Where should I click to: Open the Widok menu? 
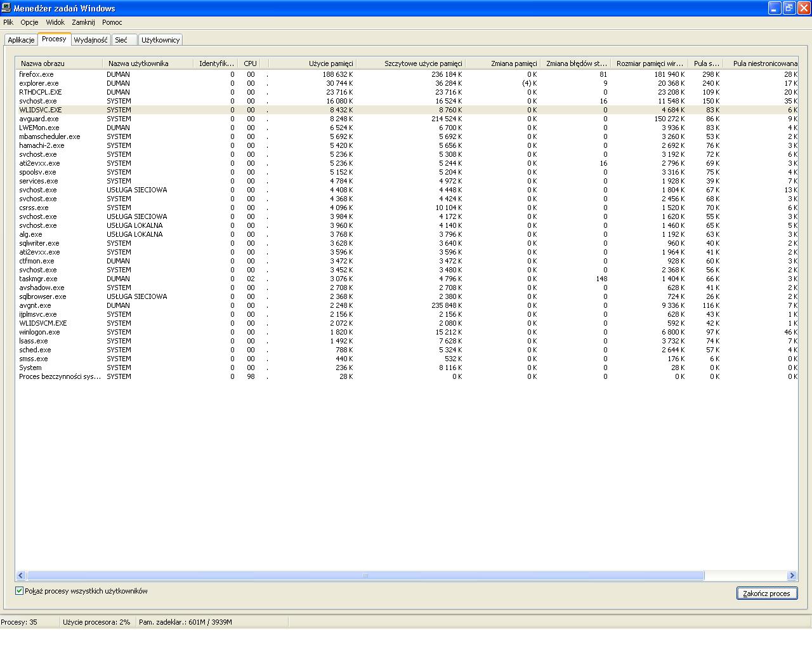coord(55,22)
